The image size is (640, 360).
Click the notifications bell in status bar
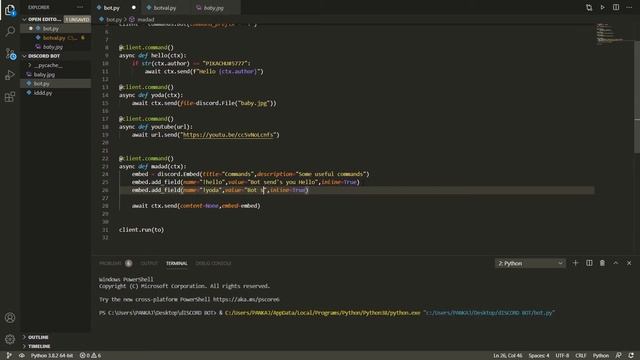[631, 356]
